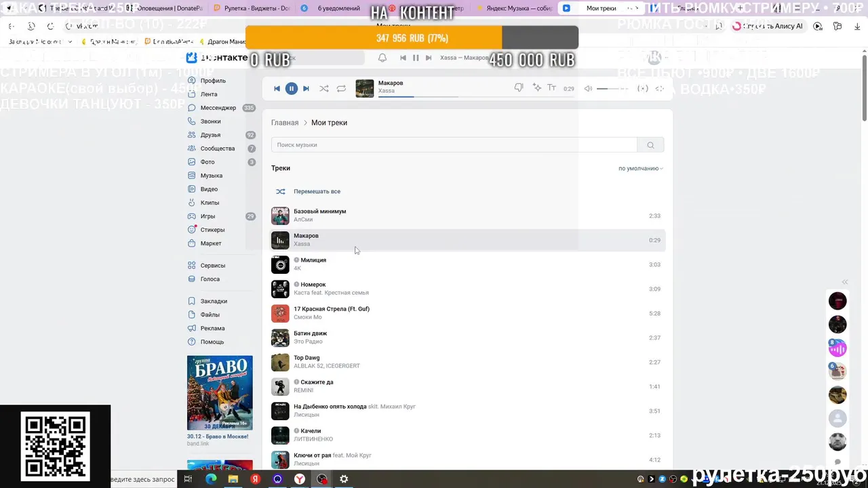Previous track in VK header mini player

click(x=403, y=58)
